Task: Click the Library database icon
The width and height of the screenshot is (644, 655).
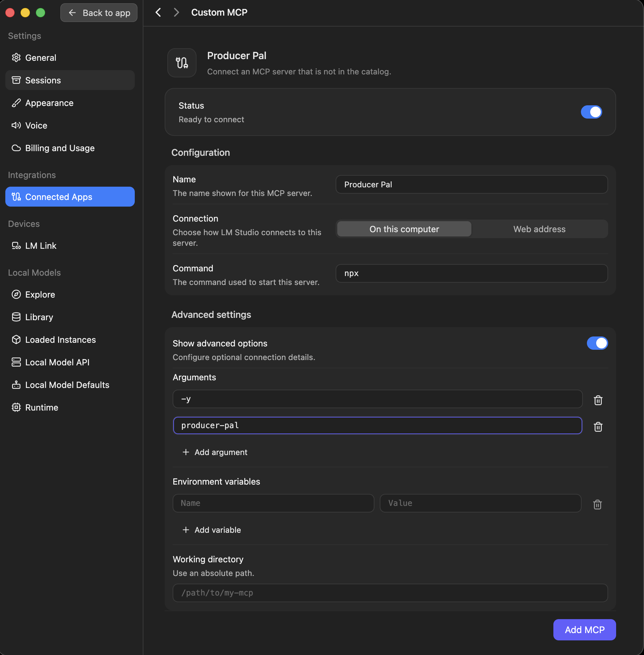Action: [16, 317]
